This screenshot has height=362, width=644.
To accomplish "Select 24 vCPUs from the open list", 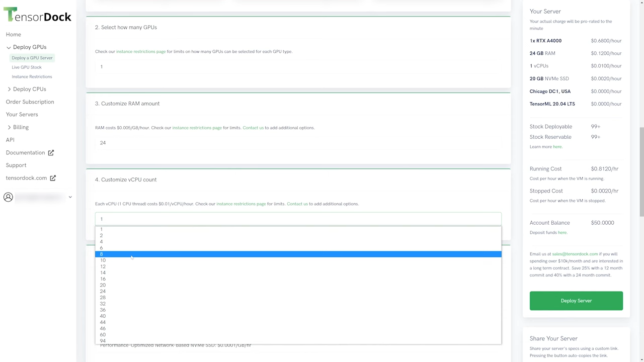I will [x=298, y=291].
